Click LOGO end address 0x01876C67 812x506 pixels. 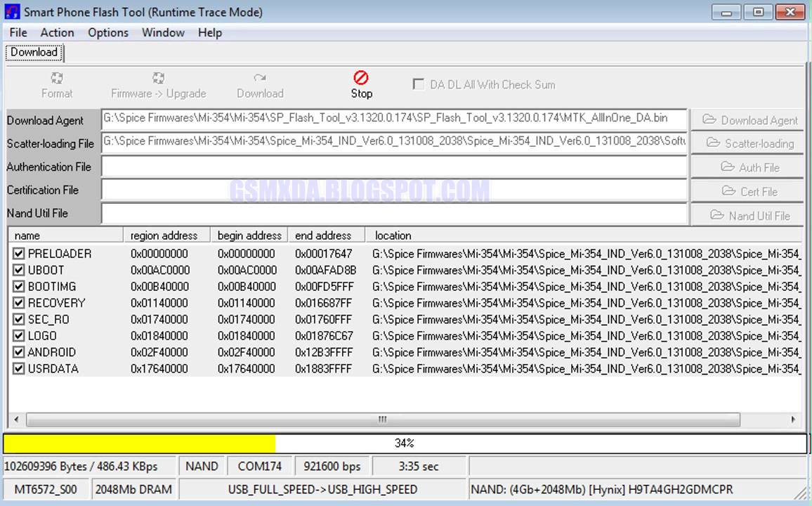pyautogui.click(x=325, y=336)
